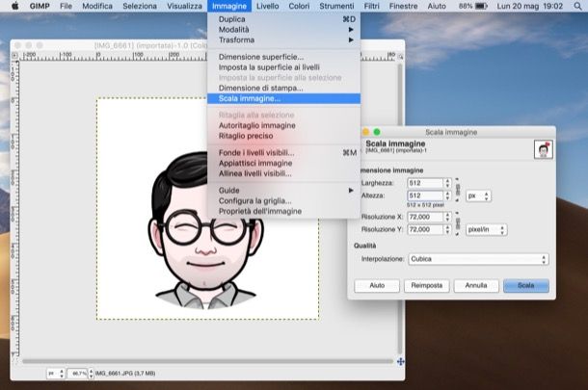
Task: Click the horizontal scrollbar of the canvas
Action: [x=208, y=361]
